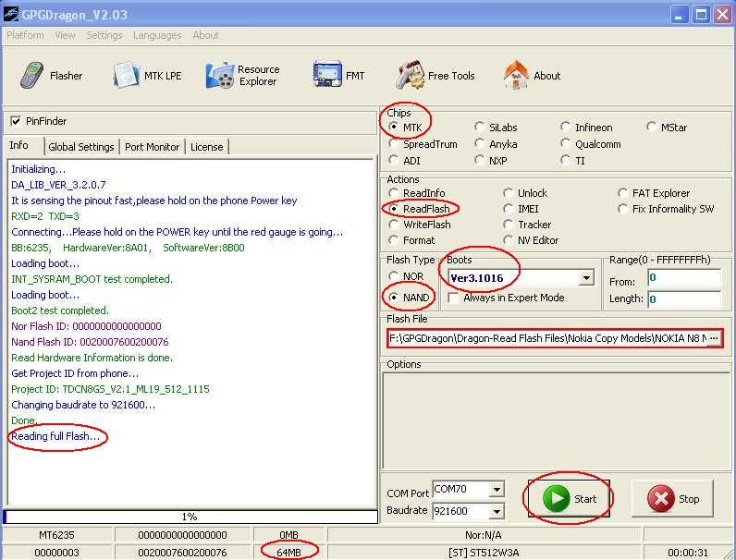736x560 pixels.
Task: Click the Stop button
Action: [672, 499]
